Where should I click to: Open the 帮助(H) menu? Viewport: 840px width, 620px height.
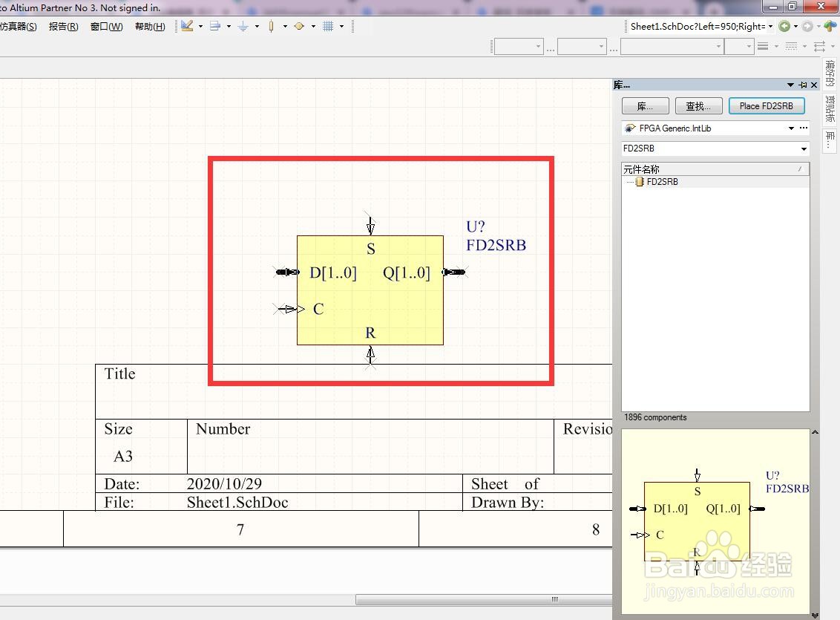tap(150, 26)
